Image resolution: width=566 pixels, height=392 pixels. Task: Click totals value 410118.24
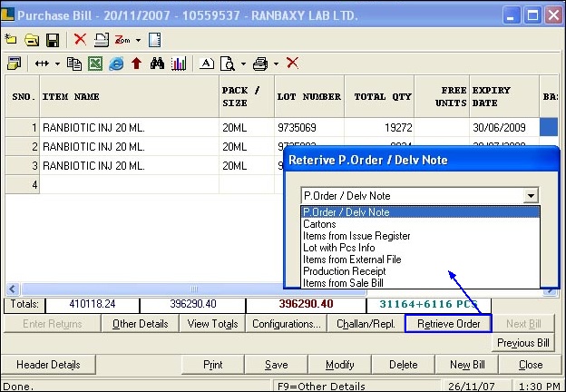[93, 304]
